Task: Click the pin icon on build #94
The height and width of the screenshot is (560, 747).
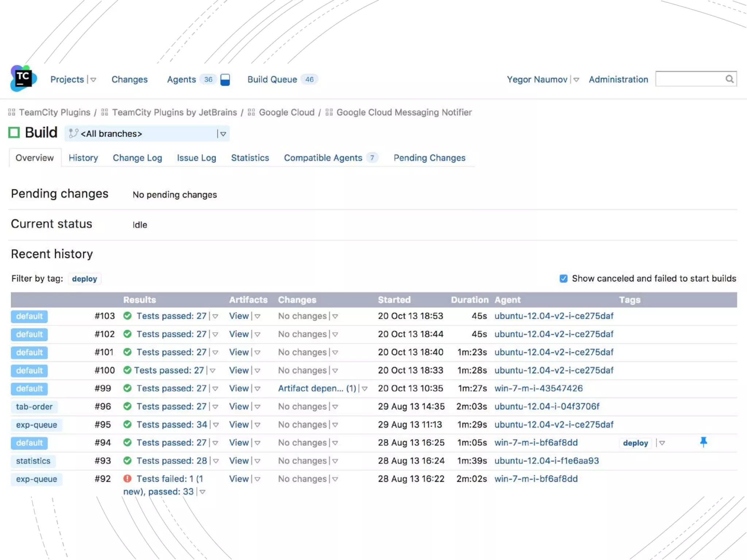Action: pos(703,442)
